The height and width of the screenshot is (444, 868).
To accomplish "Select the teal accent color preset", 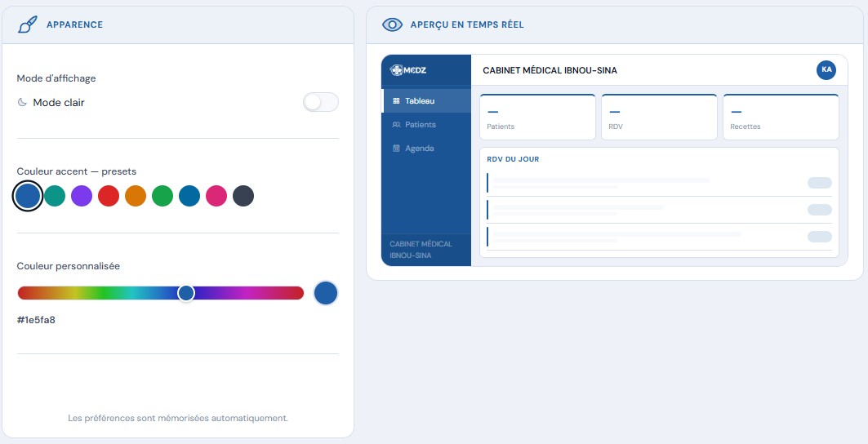I will (55, 196).
